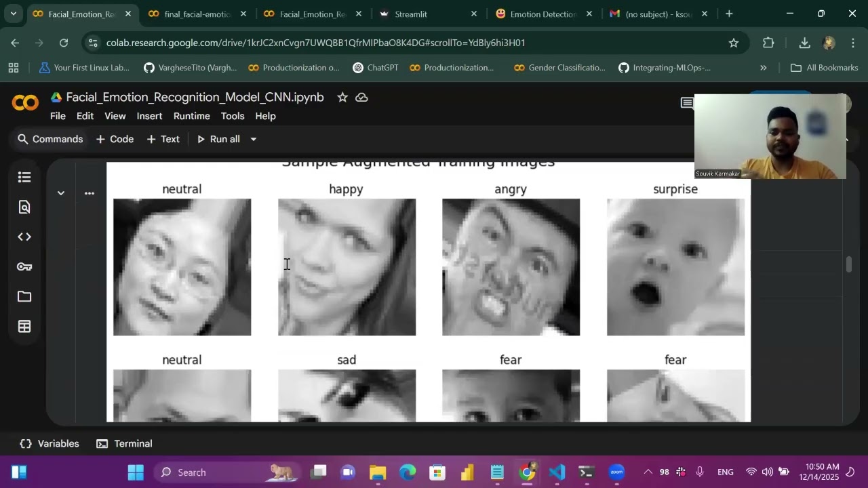Open the File menu
Viewport: 868px width, 488px height.
click(x=58, y=117)
